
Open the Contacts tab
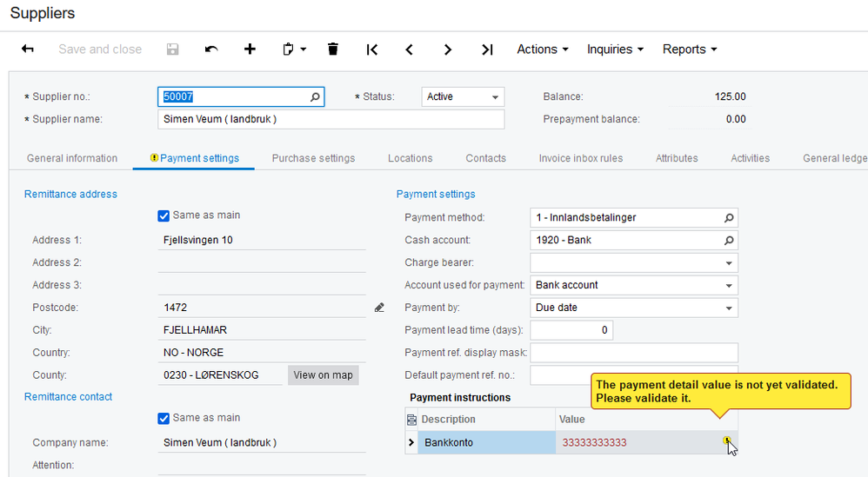point(485,158)
